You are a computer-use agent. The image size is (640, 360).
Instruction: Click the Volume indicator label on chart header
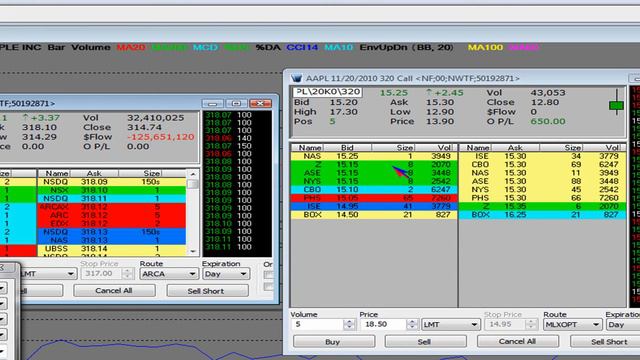(91, 47)
